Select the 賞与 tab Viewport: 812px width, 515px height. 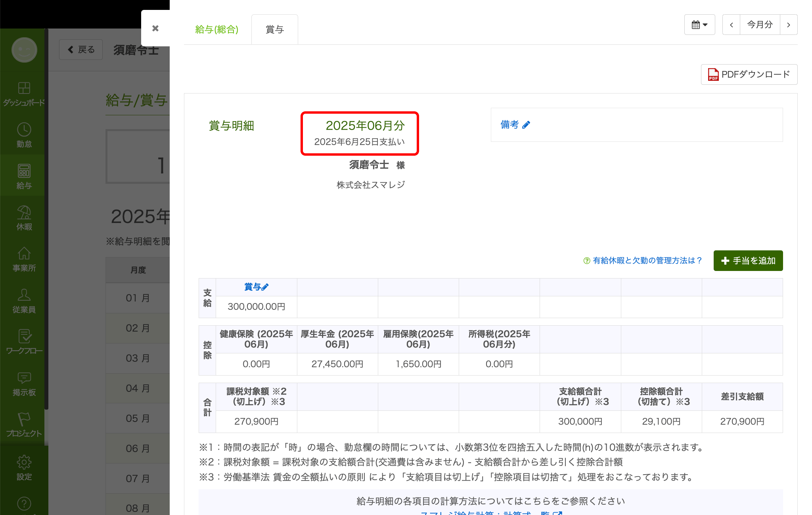pos(274,29)
